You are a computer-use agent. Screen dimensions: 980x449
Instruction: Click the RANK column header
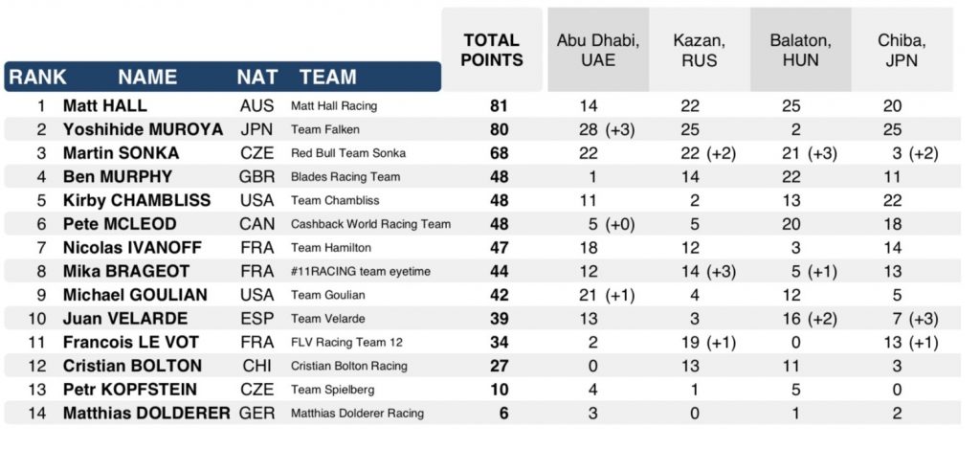(x=38, y=78)
